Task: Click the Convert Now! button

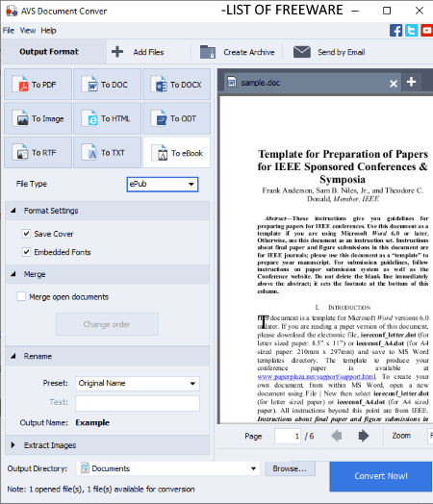Action: [381, 476]
